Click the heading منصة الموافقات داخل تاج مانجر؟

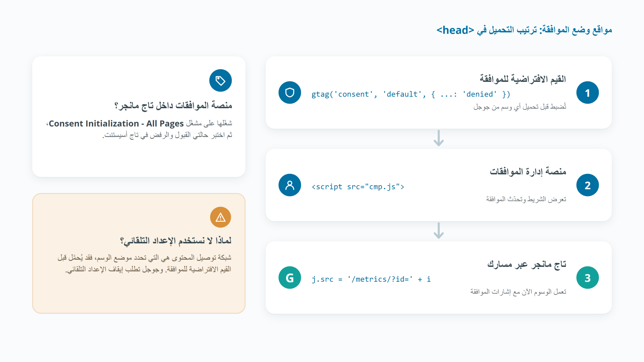[x=173, y=105]
